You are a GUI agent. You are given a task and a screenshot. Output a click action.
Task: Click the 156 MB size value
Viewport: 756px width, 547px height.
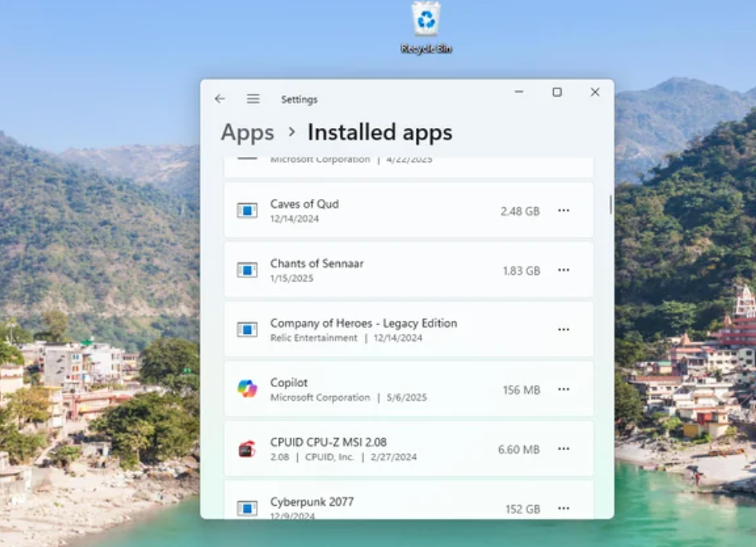521,390
